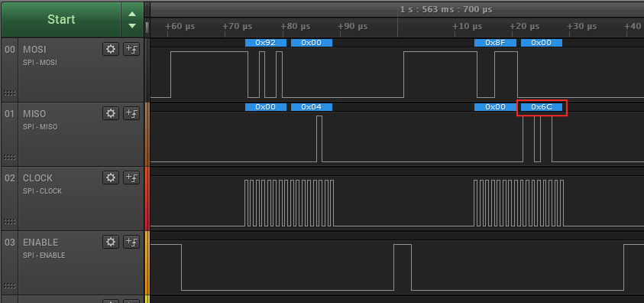Viewport: 644px width, 303px height.
Task: Click the +30 µs timeline tick label
Action: pos(581,27)
